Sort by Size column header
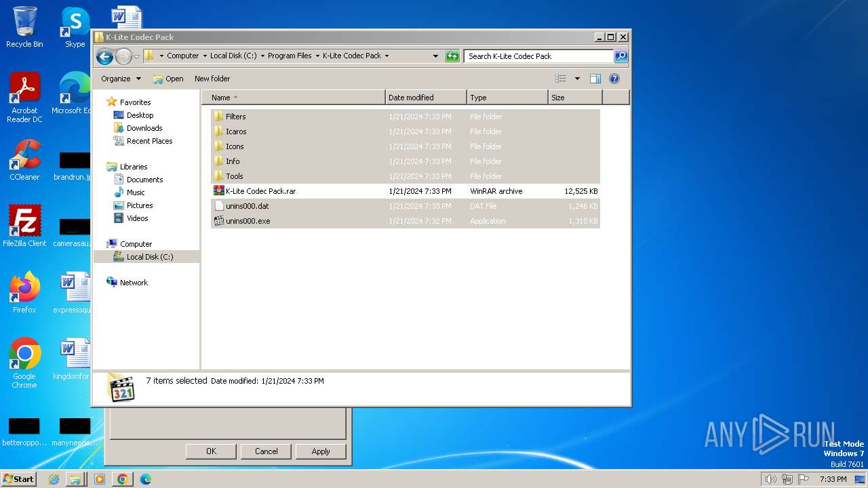This screenshot has height=488, width=868. pyautogui.click(x=575, y=98)
